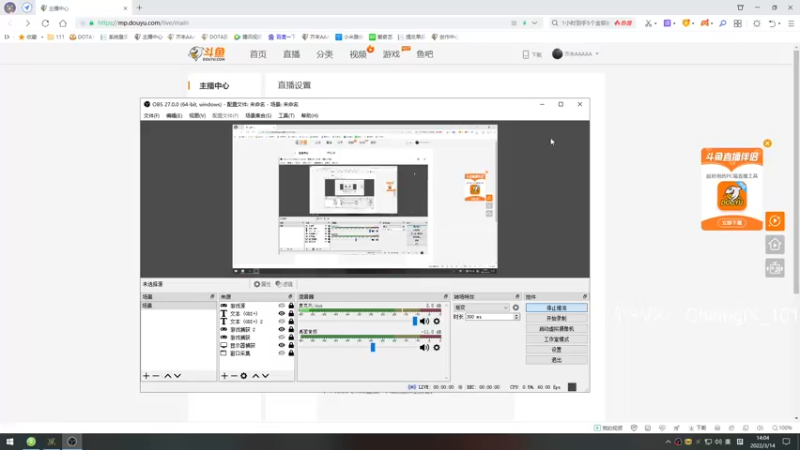Open OBS 帮助(H) menu
Image resolution: width=800 pixels, height=450 pixels.
(x=310, y=116)
